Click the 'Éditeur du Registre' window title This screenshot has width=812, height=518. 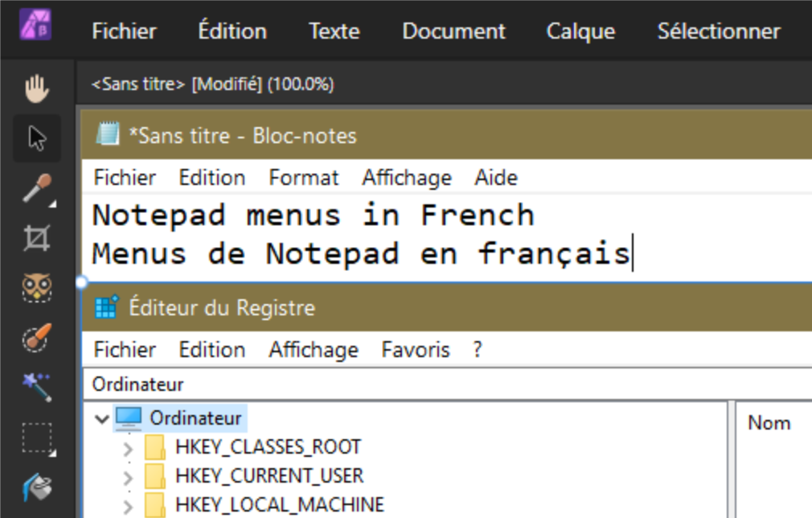[222, 308]
